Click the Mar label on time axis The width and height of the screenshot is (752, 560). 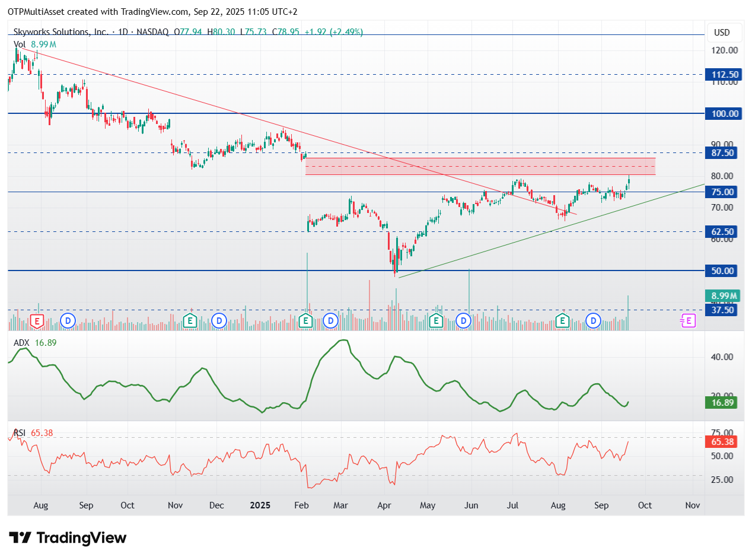click(340, 505)
